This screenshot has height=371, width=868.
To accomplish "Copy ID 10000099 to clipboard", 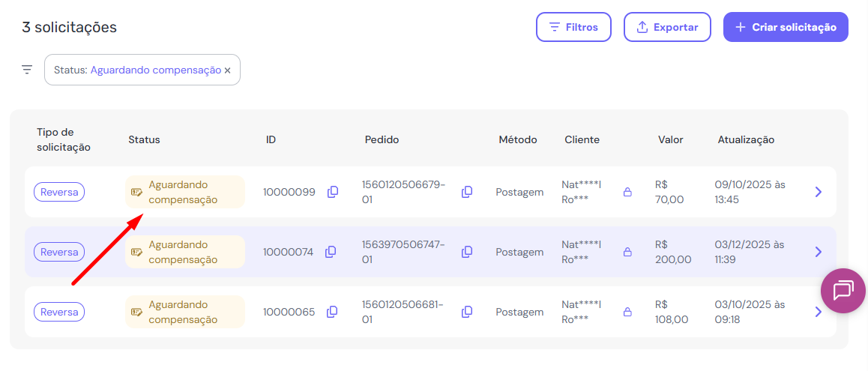I will (333, 192).
